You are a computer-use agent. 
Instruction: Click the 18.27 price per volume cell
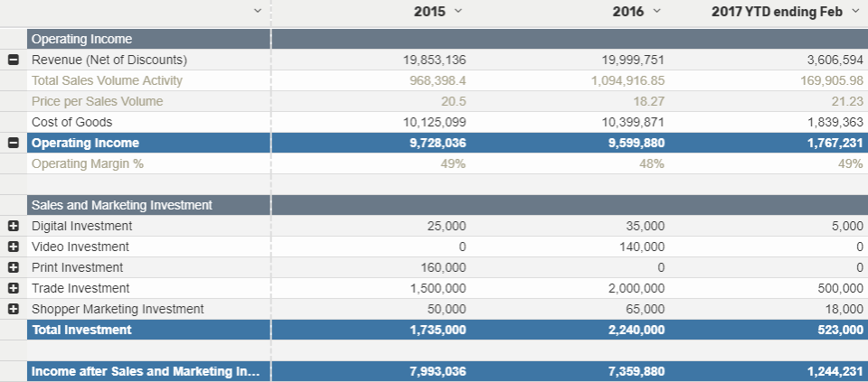[x=650, y=101]
